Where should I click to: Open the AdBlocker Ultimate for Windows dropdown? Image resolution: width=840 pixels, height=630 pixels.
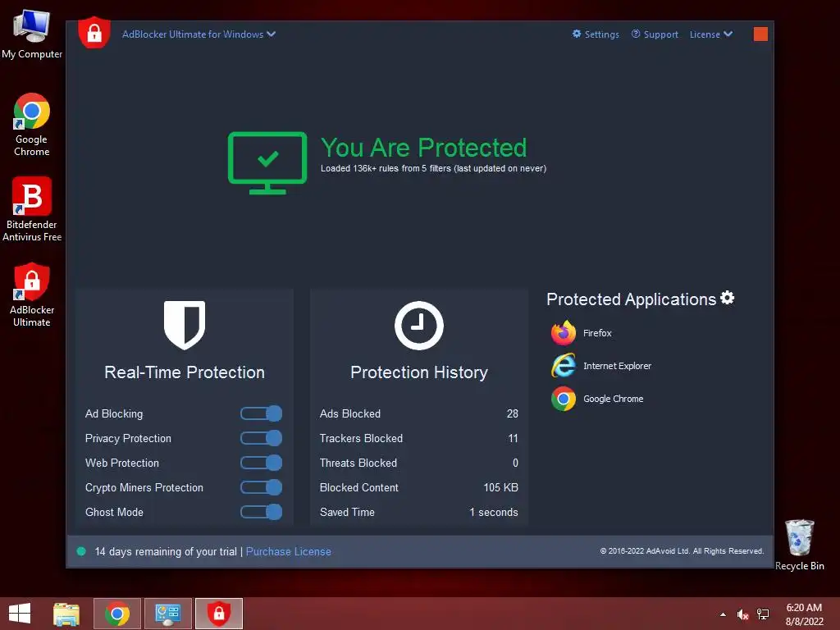coord(199,34)
